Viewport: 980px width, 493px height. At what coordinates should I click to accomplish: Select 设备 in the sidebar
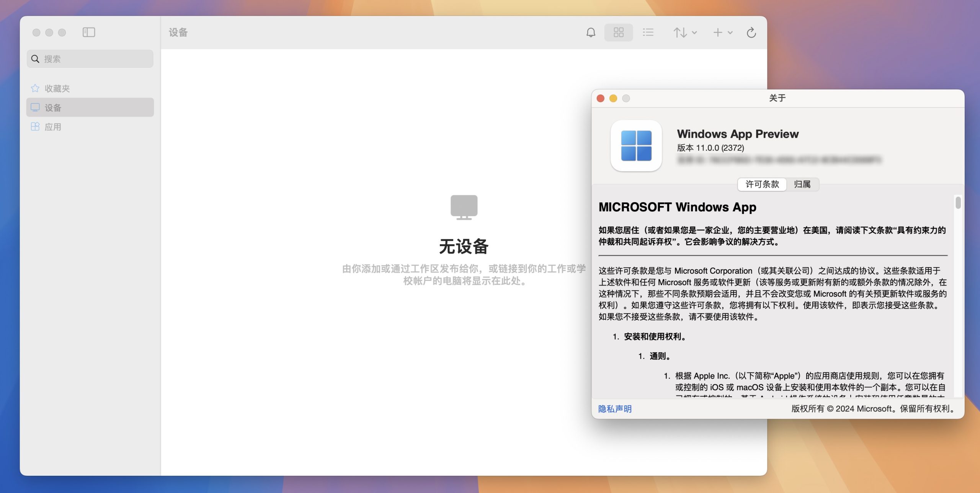coord(90,108)
